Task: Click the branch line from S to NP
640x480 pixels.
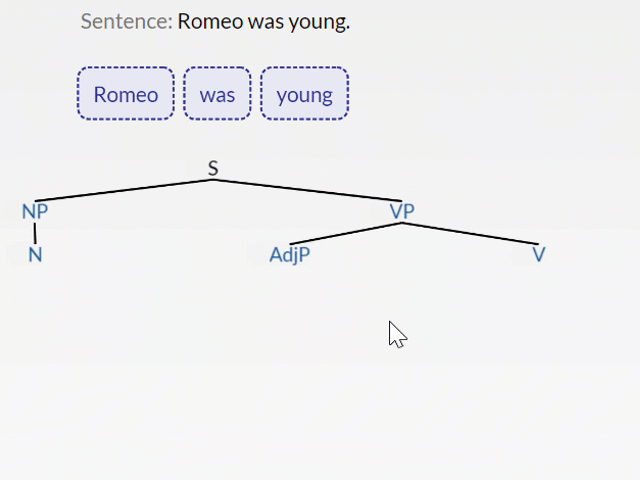Action: (x=124, y=190)
